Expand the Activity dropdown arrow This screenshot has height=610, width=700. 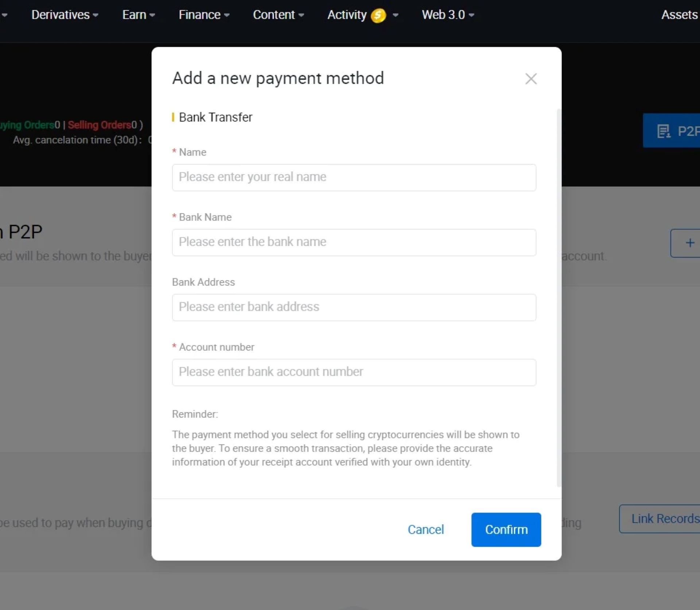[395, 15]
